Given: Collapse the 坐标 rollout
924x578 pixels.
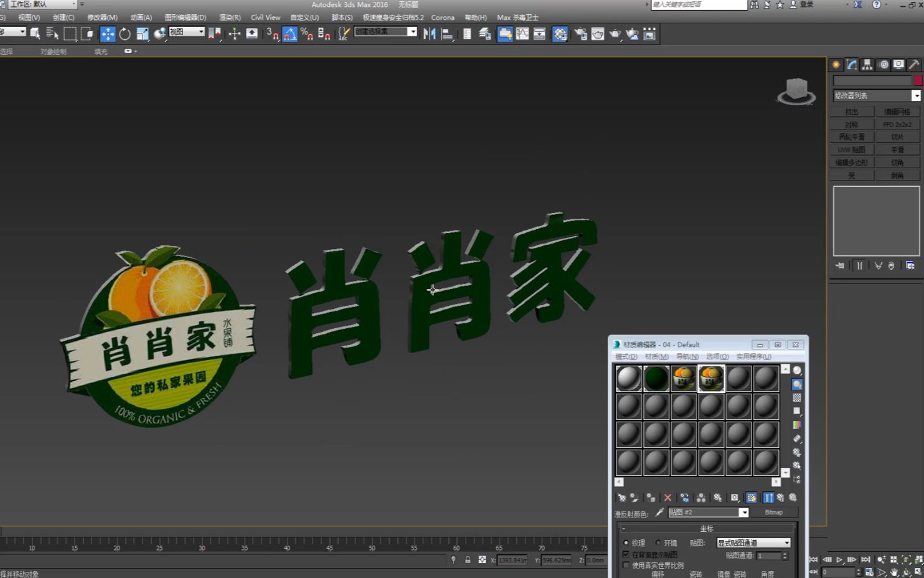Looking at the screenshot, I should [x=706, y=529].
